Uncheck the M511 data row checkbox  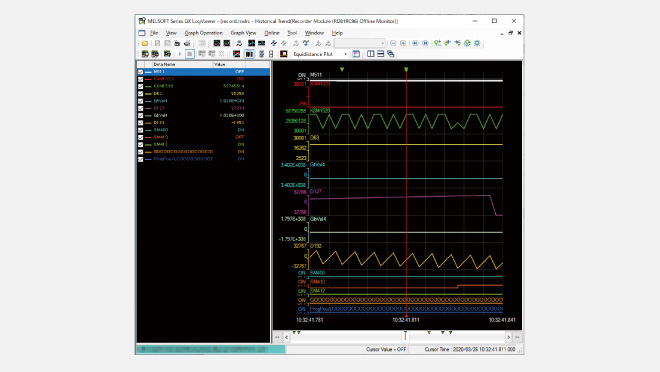141,72
